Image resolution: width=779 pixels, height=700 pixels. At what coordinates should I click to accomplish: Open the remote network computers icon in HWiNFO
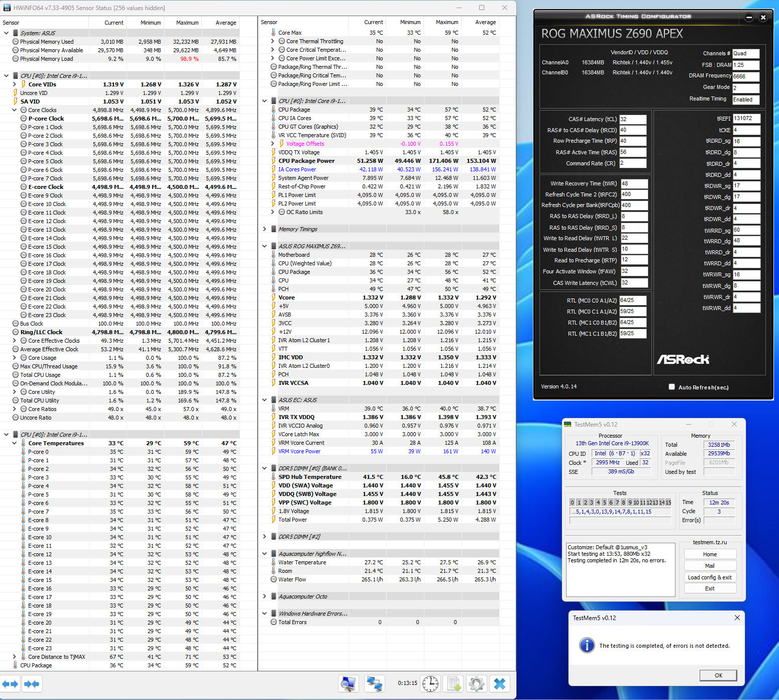(374, 683)
